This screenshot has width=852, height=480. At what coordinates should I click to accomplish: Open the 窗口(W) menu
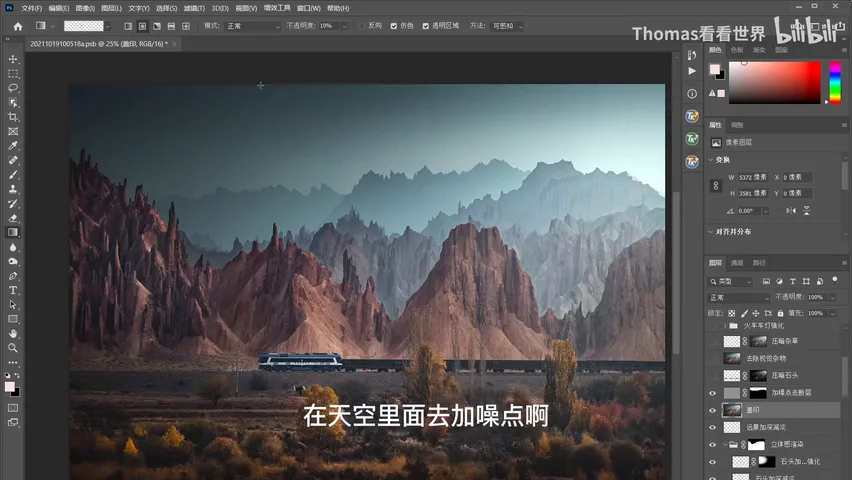(x=309, y=8)
